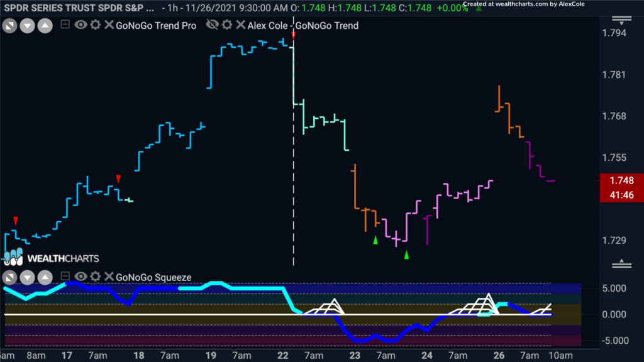
Task: Open GoNoGo Trend Pro settings gear
Action: coord(96,25)
